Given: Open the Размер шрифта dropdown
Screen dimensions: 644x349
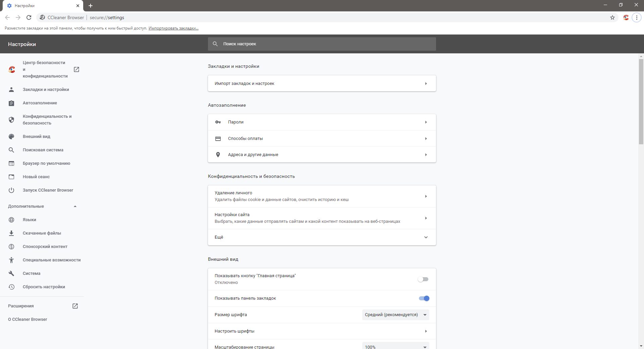Looking at the screenshot, I should click(395, 315).
